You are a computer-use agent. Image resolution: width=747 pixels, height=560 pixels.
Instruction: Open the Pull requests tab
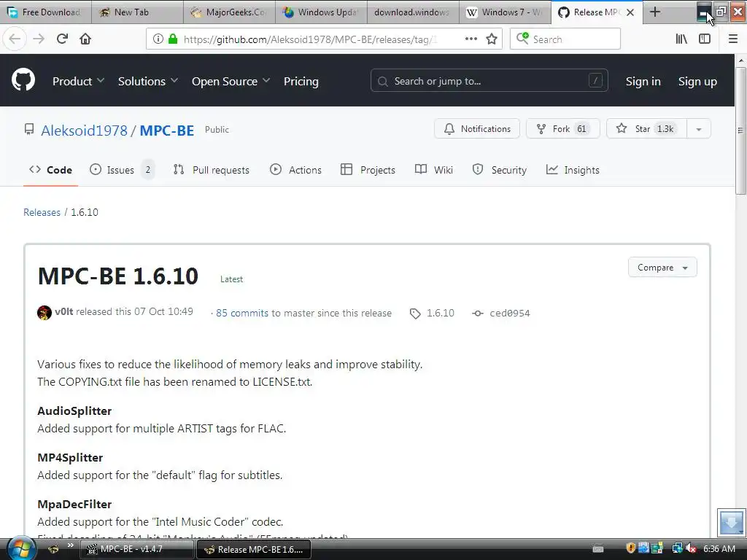212,170
